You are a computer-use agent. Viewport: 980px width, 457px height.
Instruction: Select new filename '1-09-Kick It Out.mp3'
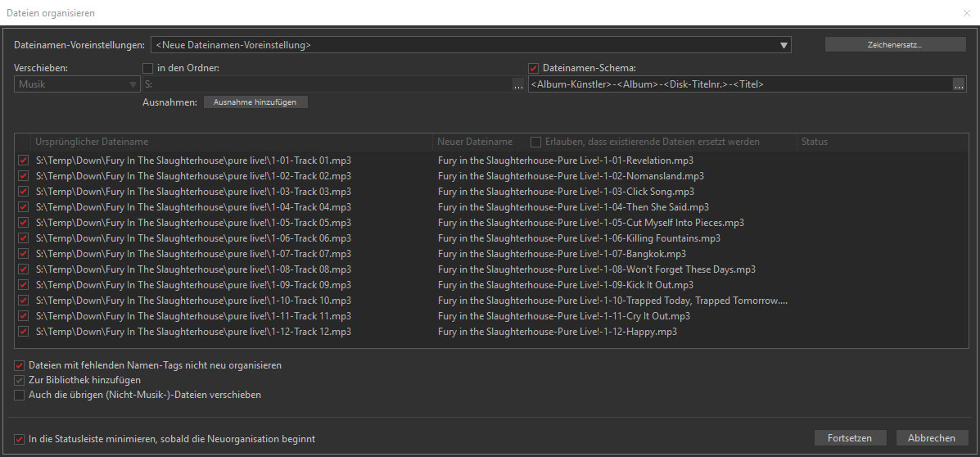point(566,285)
